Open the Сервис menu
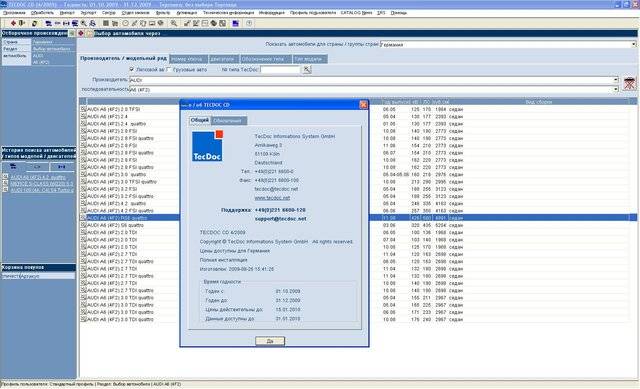Screen dimensions: 640x389 (109, 13)
